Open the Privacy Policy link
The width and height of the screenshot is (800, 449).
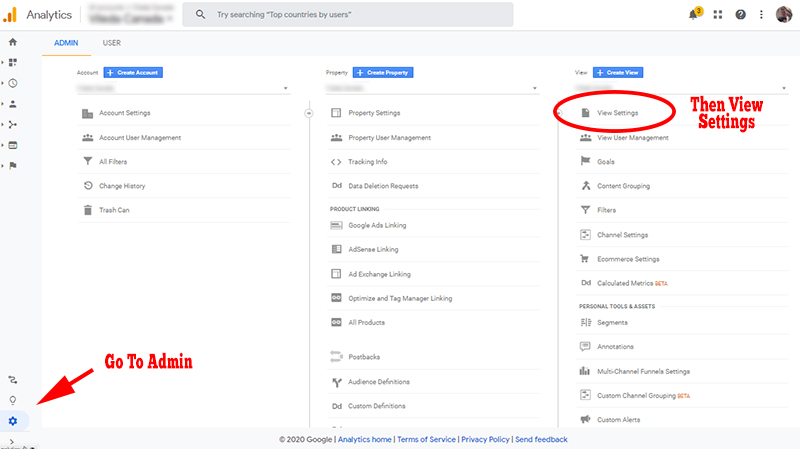(x=485, y=439)
